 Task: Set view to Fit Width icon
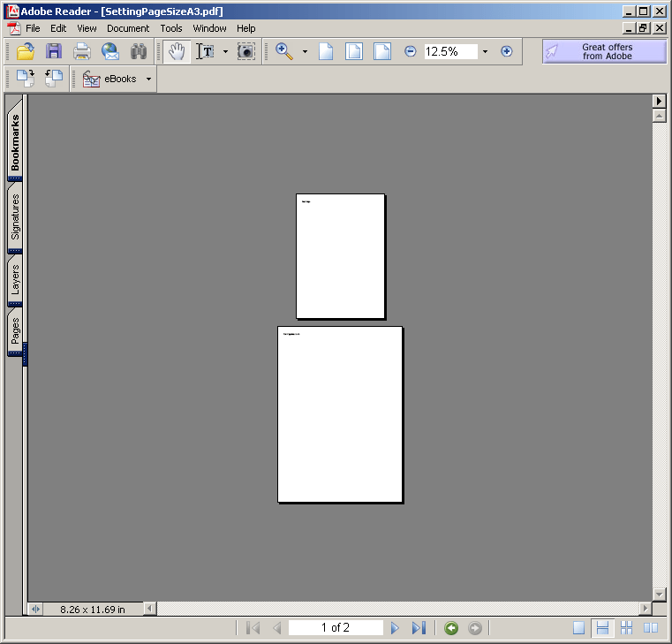(x=381, y=51)
